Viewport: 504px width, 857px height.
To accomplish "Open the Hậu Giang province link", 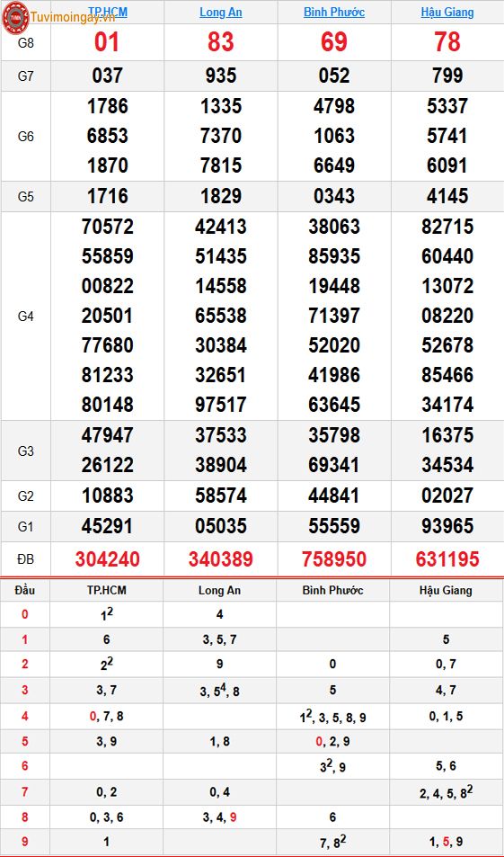I will pyautogui.click(x=447, y=12).
